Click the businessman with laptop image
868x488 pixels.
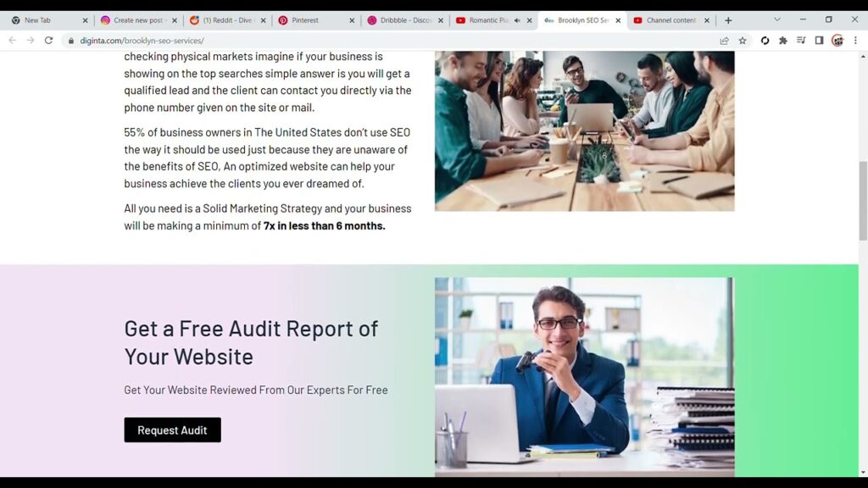(584, 377)
